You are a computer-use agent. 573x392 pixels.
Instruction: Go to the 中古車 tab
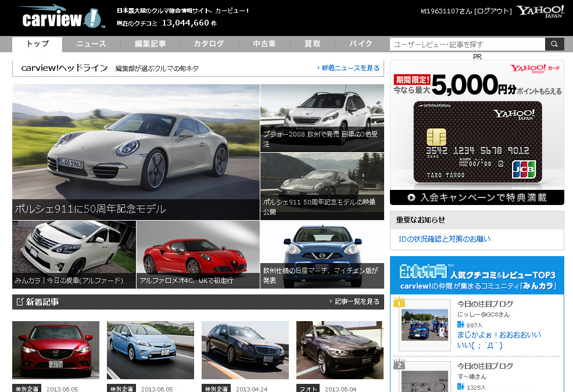coord(264,44)
